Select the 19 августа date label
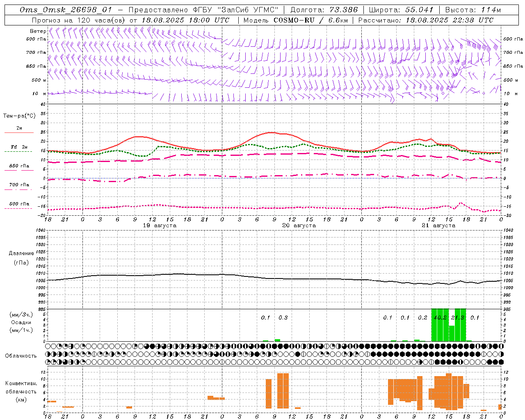This screenshot has height=420, width=525. 160,226
